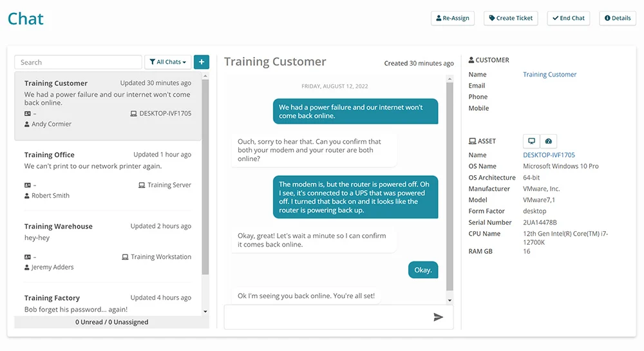Click the Re-Assign button
Viewport: 644px width, 351px height.
tap(453, 18)
